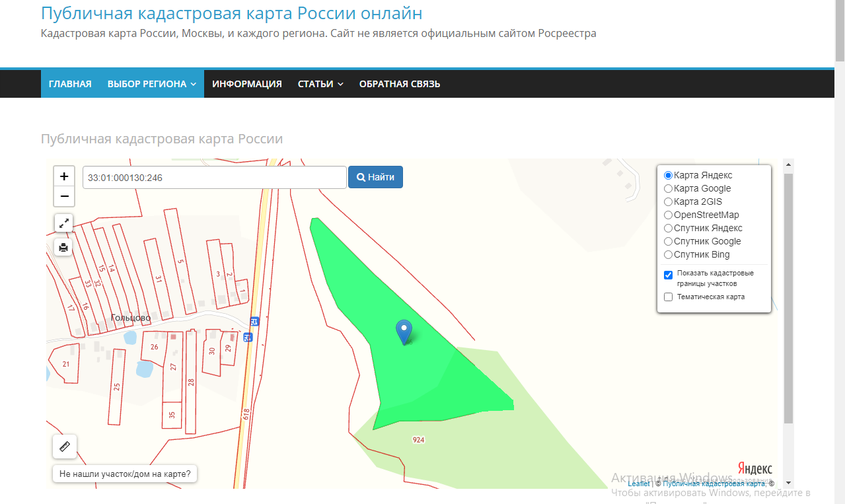
Task: Select the Карта 2GIS layer option
Action: pyautogui.click(x=668, y=201)
